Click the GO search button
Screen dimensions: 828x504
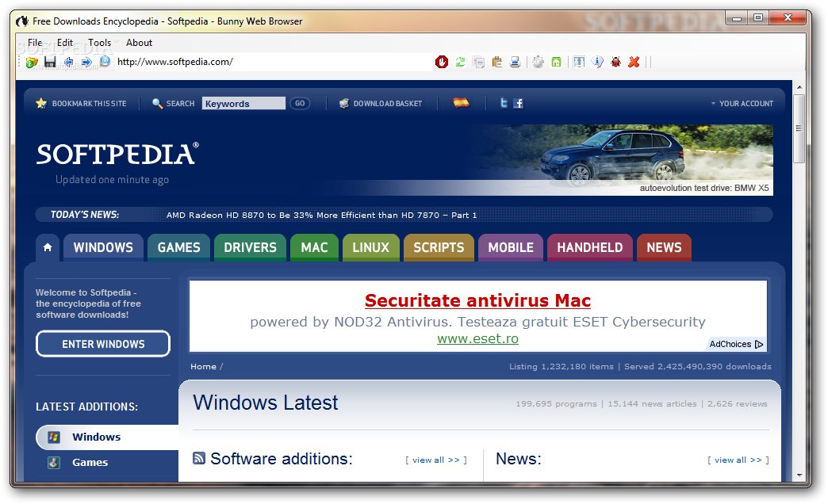point(300,104)
